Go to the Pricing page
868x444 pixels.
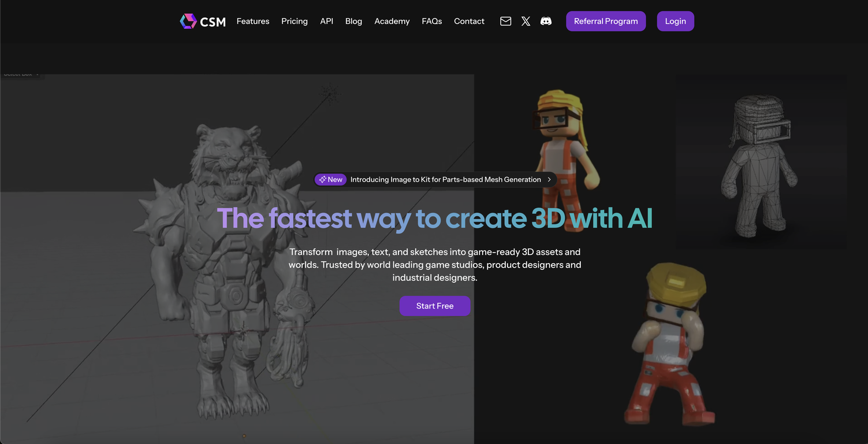tap(295, 21)
